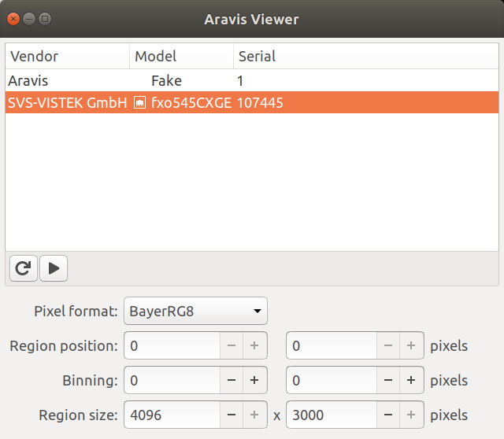Viewport: 504px width, 439px height.
Task: Increase horizontal Binning value
Action: click(x=254, y=380)
